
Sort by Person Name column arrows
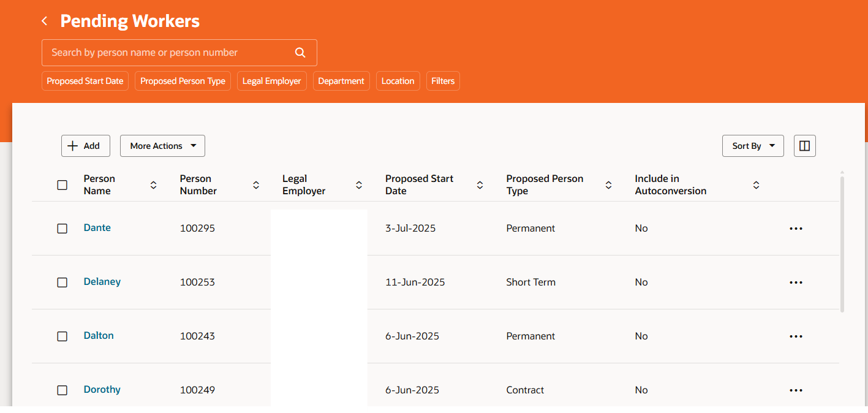(x=153, y=185)
